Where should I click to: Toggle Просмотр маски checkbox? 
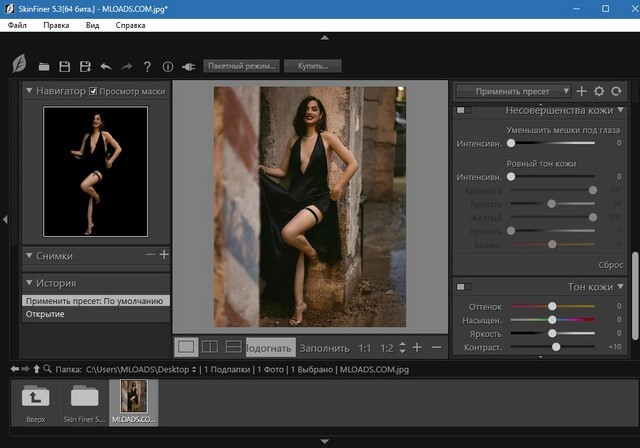point(93,91)
